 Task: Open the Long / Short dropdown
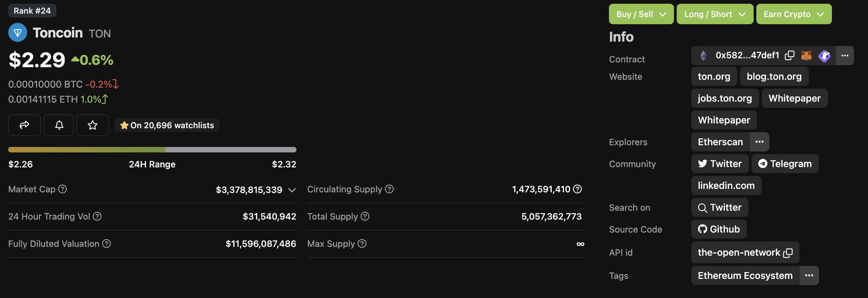[x=714, y=14]
